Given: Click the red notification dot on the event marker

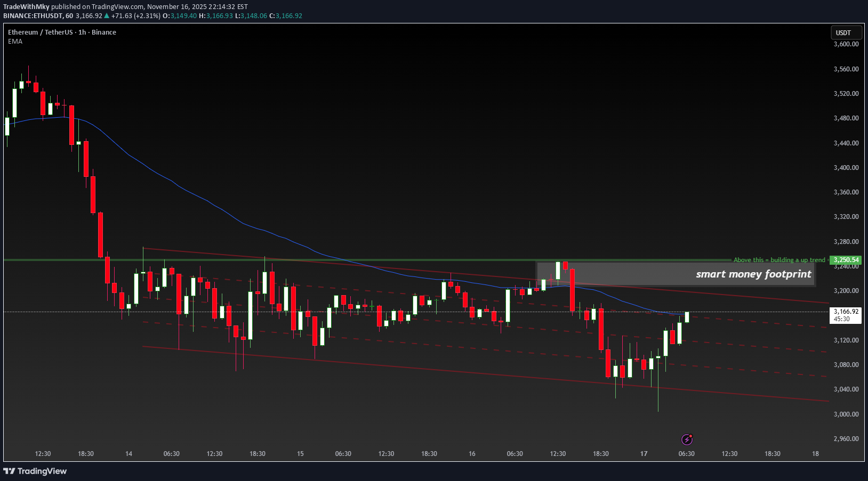Looking at the screenshot, I should 691,435.
